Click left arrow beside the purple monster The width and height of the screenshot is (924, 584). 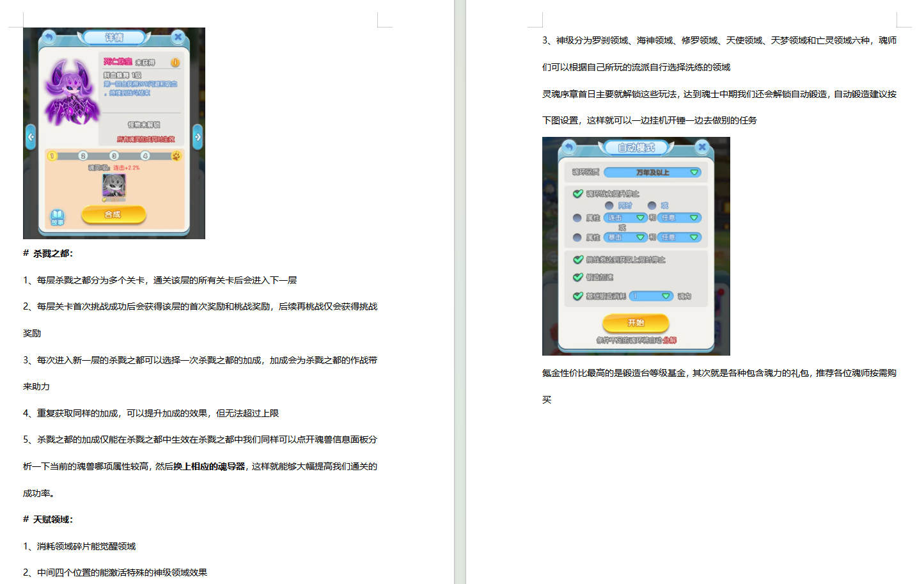click(x=31, y=137)
